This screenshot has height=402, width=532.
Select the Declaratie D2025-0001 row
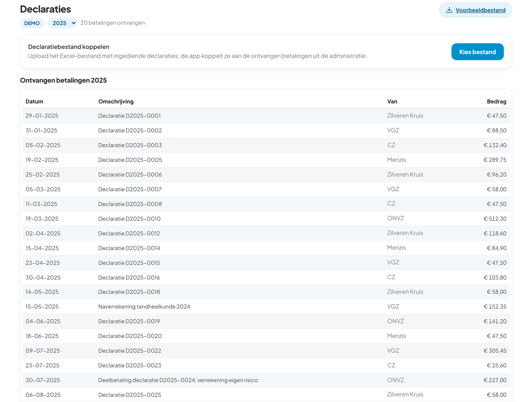click(266, 116)
